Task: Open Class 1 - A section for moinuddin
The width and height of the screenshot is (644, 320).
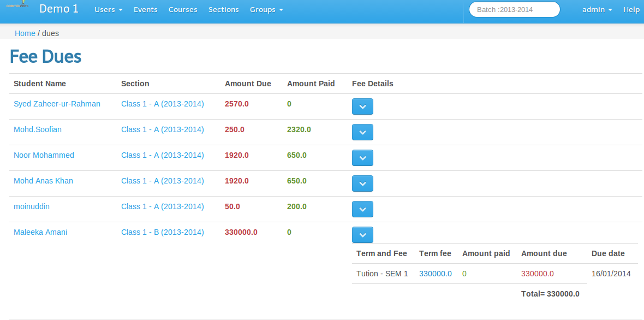Action: tap(163, 206)
